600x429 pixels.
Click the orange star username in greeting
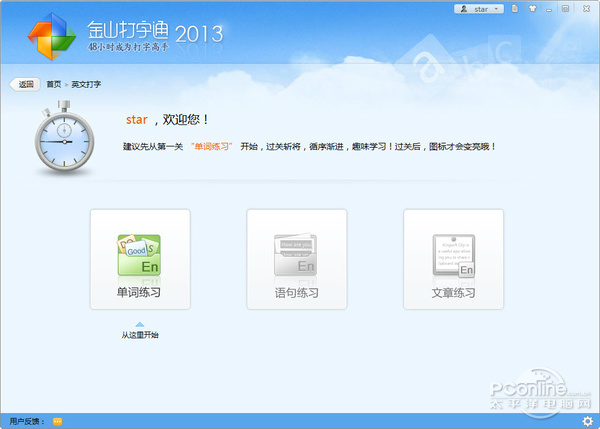click(137, 120)
